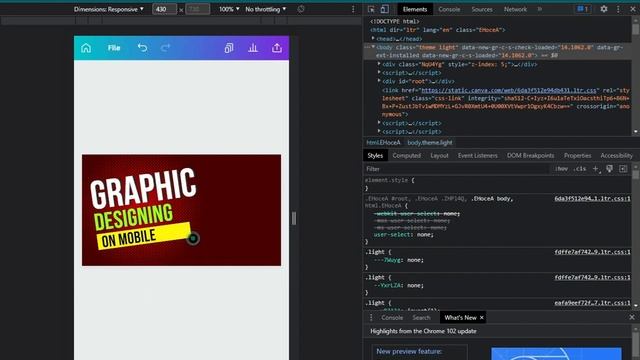
Task: Open the File menu in Canva
Action: 114,48
